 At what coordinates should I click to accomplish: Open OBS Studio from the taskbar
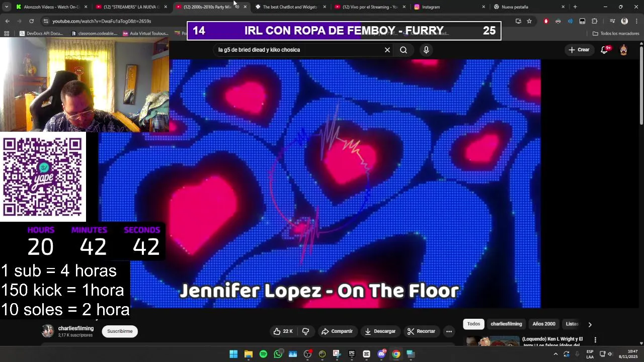pyautogui.click(x=307, y=354)
